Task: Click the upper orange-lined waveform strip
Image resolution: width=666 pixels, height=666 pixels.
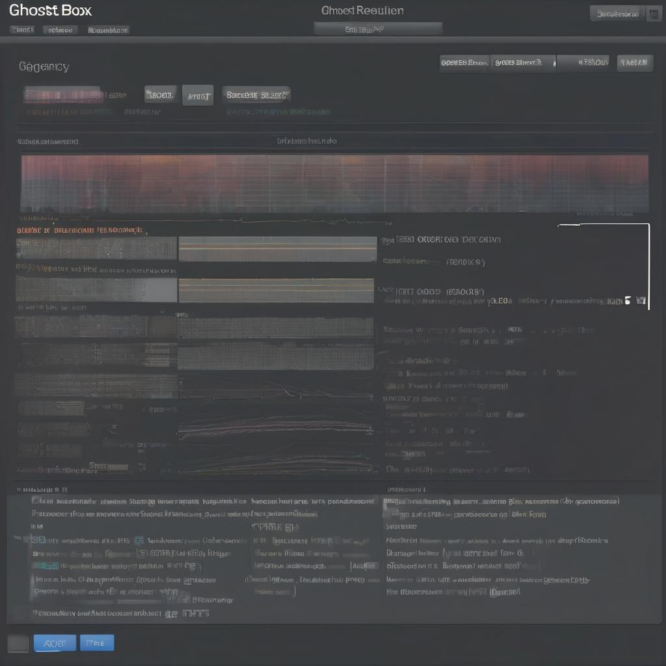Action: pos(277,249)
